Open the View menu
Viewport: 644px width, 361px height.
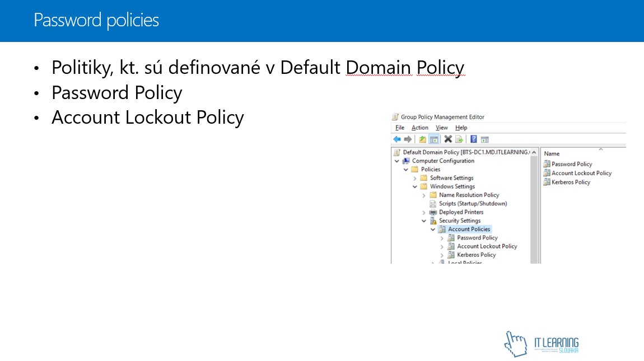pyautogui.click(x=442, y=128)
